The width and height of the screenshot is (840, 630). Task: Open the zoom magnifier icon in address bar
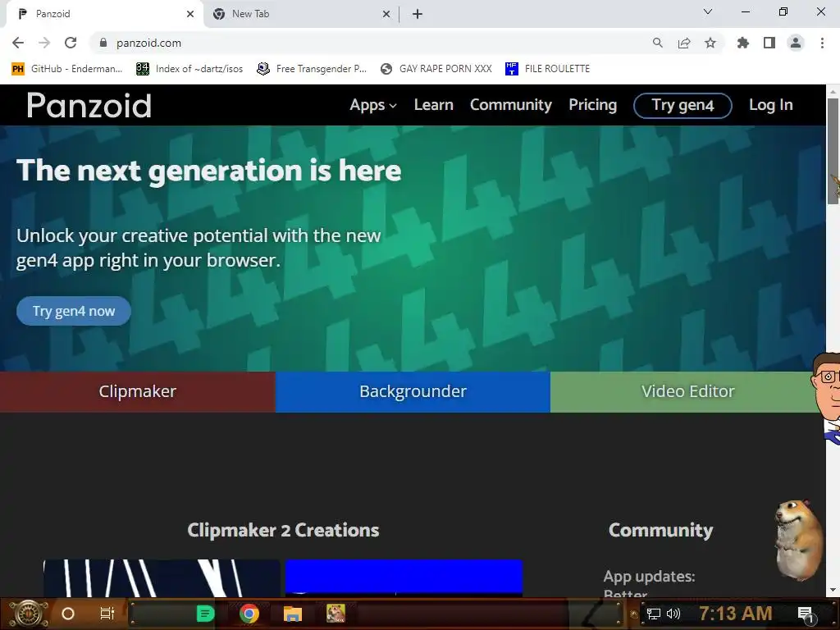coord(657,43)
